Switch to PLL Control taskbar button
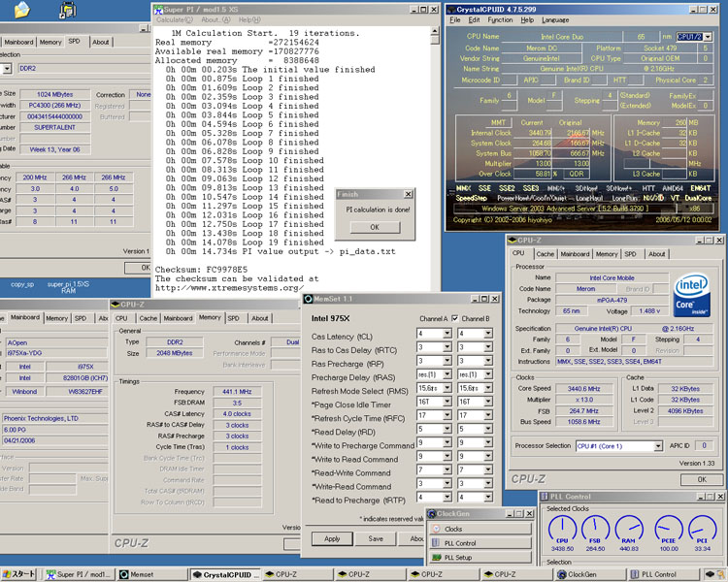 [x=663, y=574]
